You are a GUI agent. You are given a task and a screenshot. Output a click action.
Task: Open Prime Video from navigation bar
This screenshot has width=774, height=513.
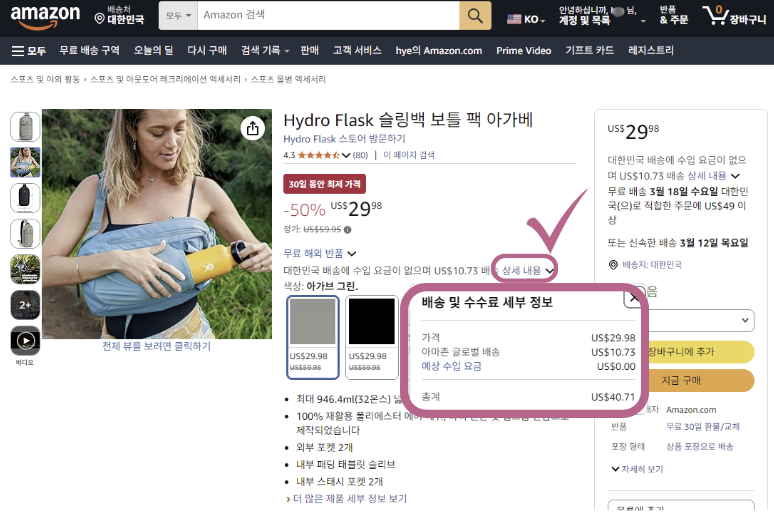(x=523, y=50)
